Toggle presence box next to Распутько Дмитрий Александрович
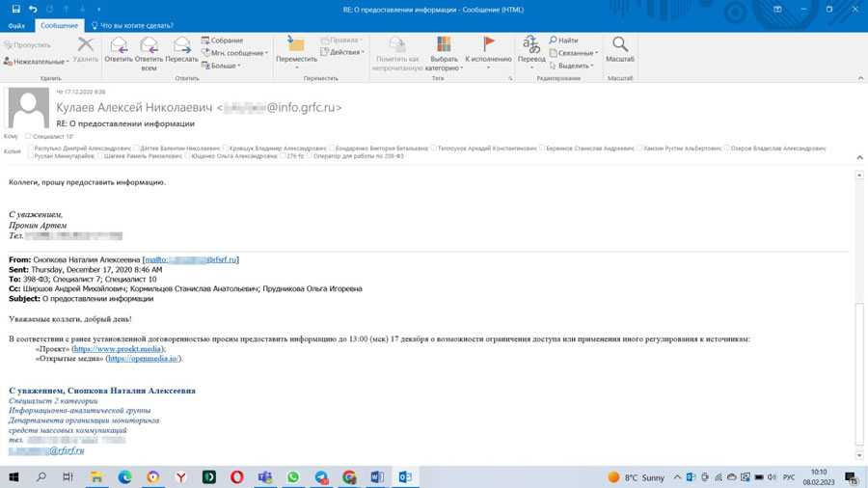This screenshot has height=488, width=868. point(30,149)
